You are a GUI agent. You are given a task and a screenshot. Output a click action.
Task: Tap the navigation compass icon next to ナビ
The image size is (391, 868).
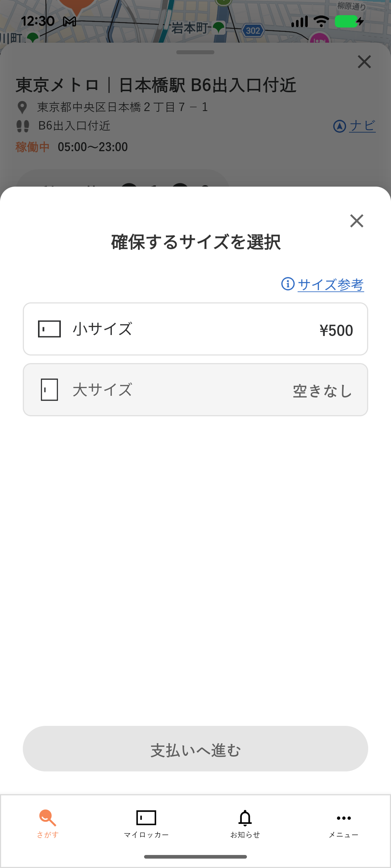339,126
